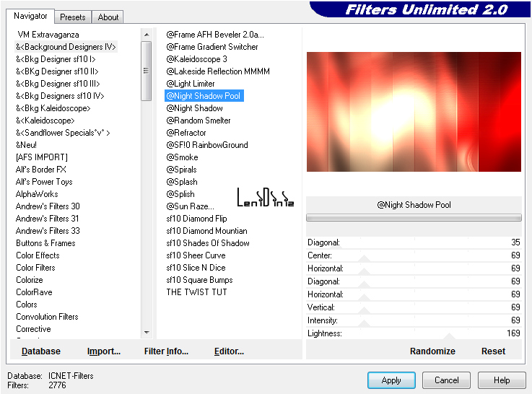The width and height of the screenshot is (532, 394).
Task: Click Import... to add filters
Action: point(104,351)
